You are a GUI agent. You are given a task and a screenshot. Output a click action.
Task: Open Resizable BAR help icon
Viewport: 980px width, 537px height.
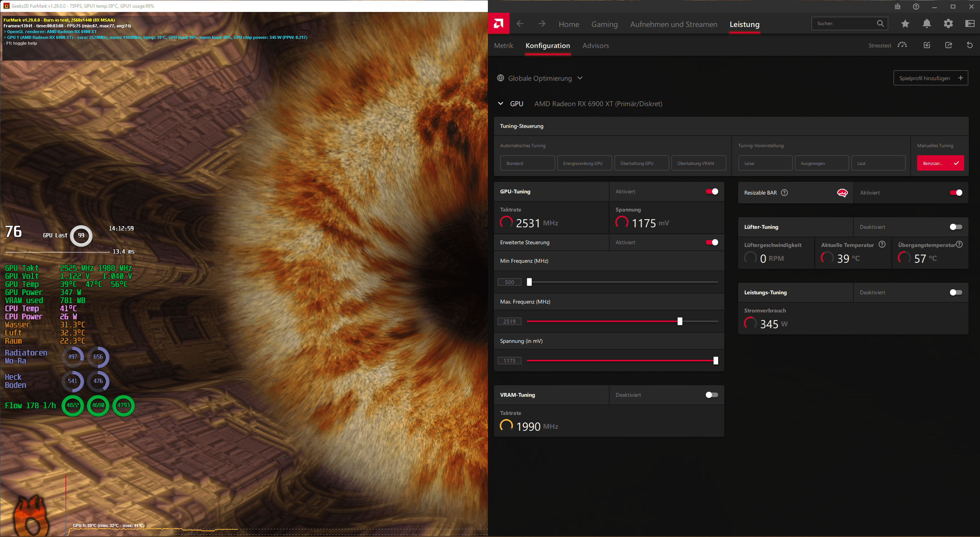point(784,193)
